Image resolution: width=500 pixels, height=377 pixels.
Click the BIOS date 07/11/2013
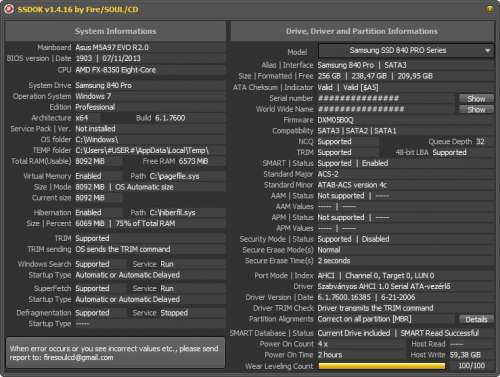[x=121, y=58]
